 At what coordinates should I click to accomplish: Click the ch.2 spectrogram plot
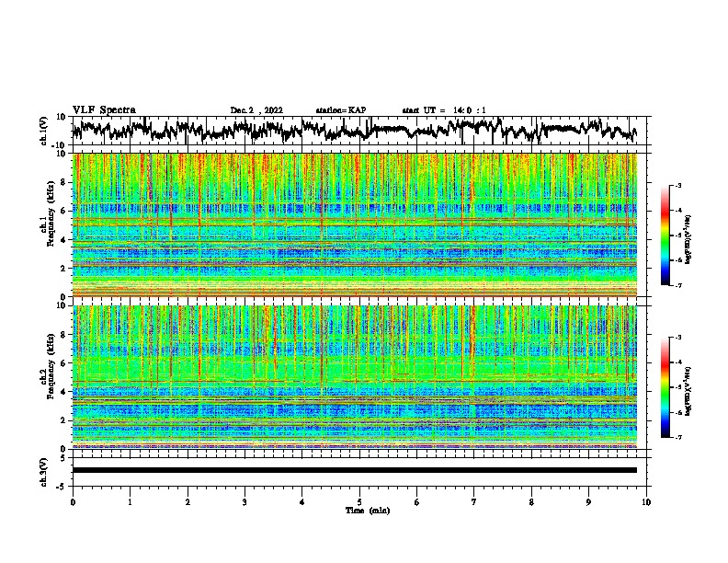coord(355,377)
